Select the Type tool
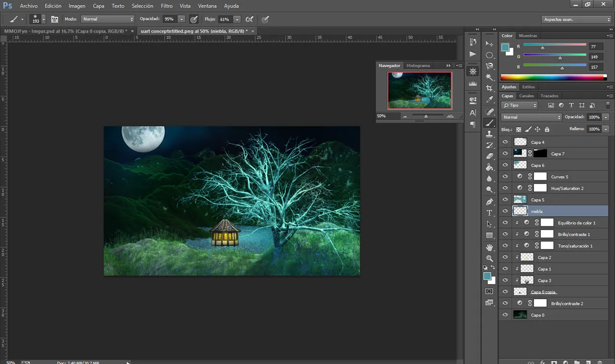This screenshot has width=615, height=364. [x=489, y=213]
